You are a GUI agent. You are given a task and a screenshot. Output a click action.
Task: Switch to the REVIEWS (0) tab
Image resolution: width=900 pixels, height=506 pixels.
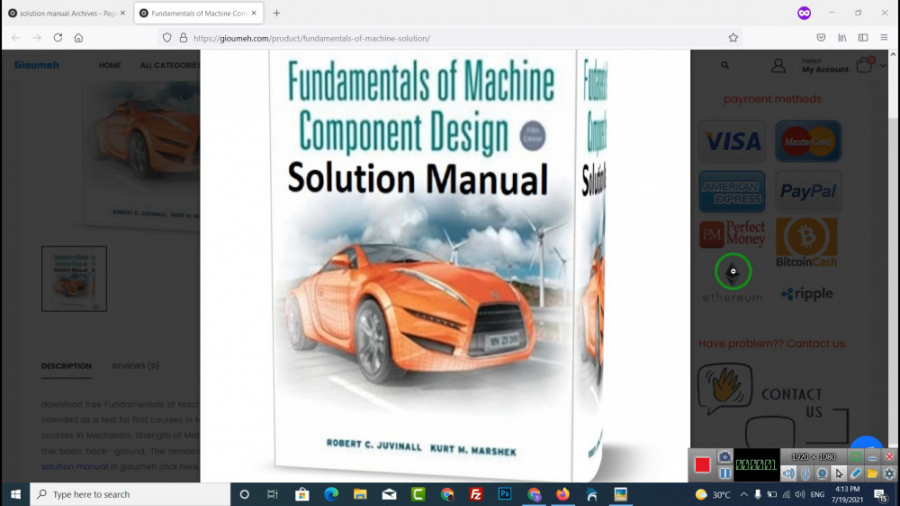point(135,366)
